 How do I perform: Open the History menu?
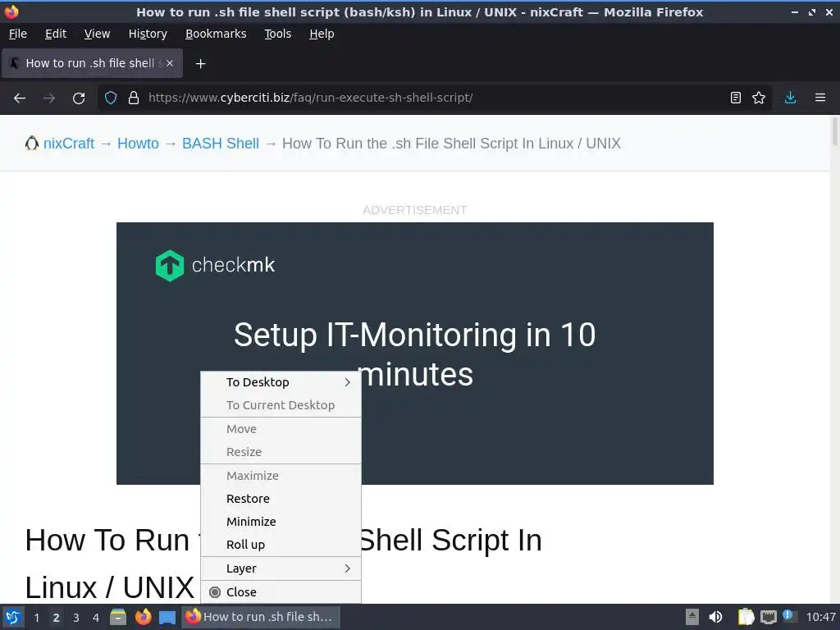(x=148, y=34)
